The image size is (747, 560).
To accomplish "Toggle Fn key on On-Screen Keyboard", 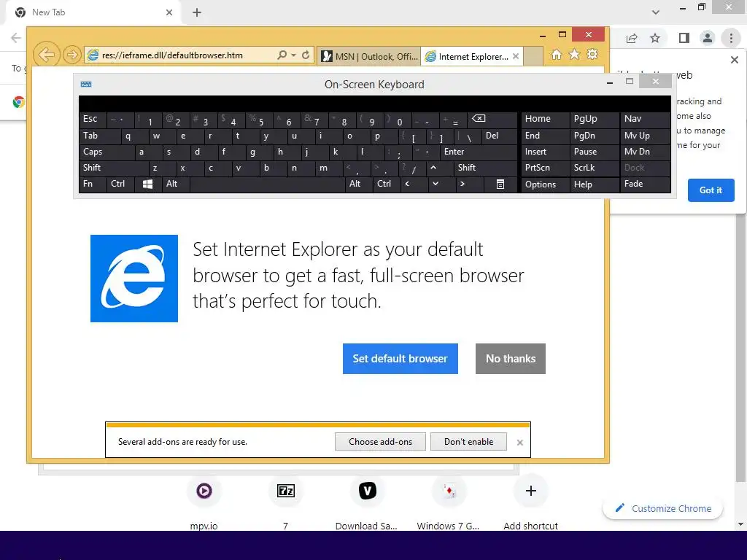I will 93,184.
